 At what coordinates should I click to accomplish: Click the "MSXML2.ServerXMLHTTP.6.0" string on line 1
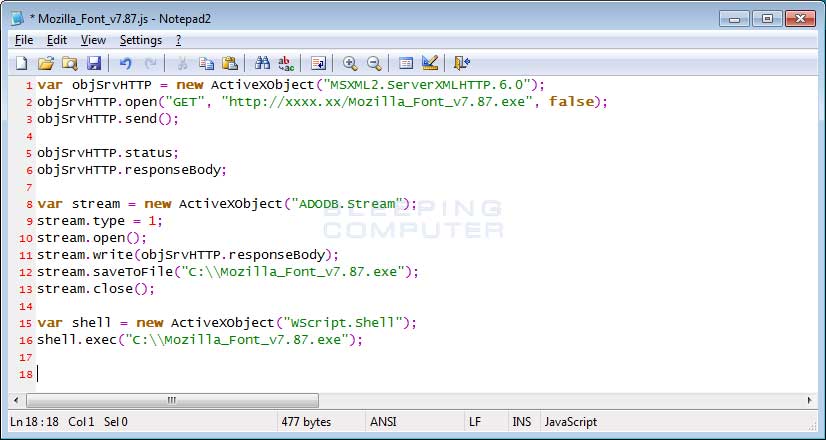pyautogui.click(x=429, y=85)
